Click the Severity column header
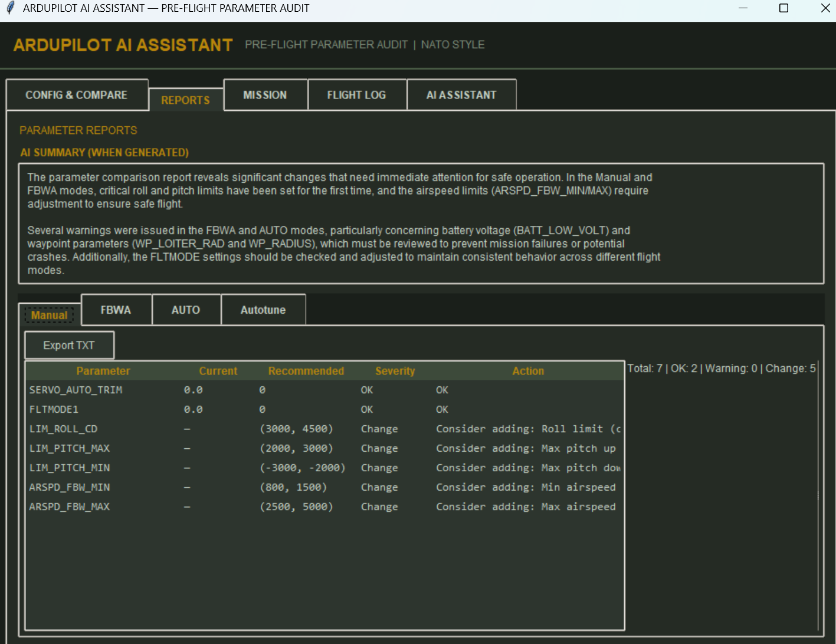836x644 pixels. tap(395, 371)
